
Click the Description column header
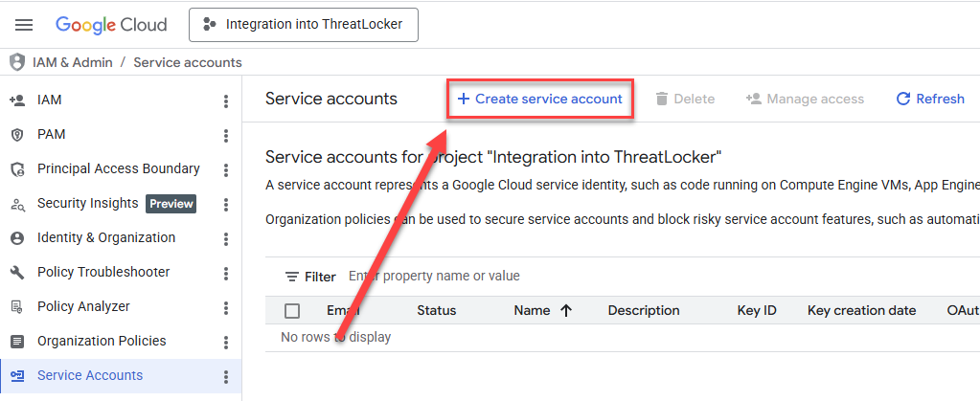click(x=644, y=310)
